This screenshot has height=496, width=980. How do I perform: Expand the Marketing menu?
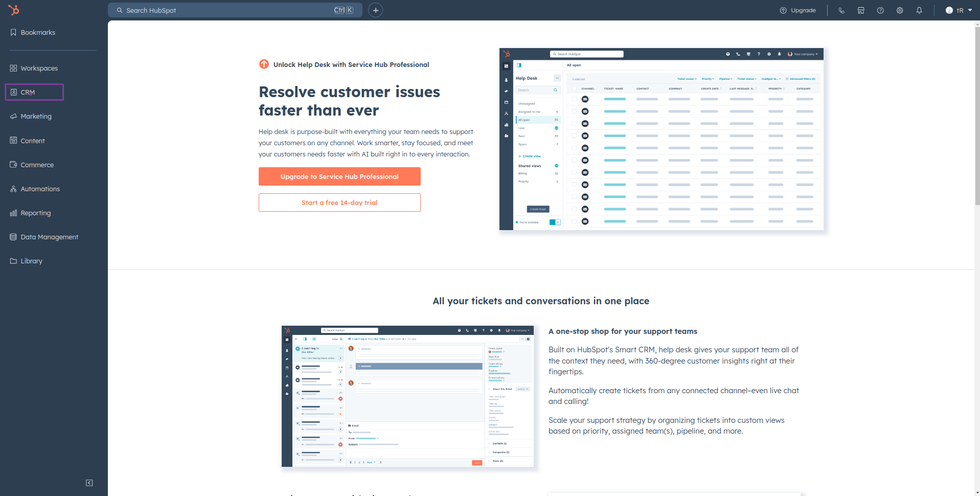36,116
